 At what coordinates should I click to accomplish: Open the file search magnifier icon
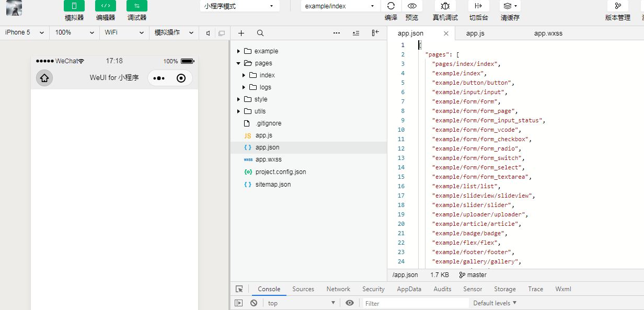click(260, 32)
